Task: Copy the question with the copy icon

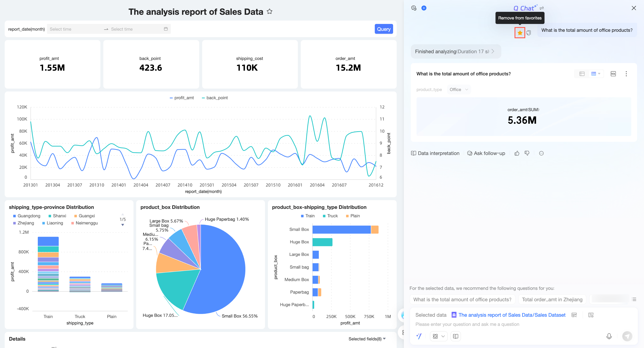Action: coord(528,33)
